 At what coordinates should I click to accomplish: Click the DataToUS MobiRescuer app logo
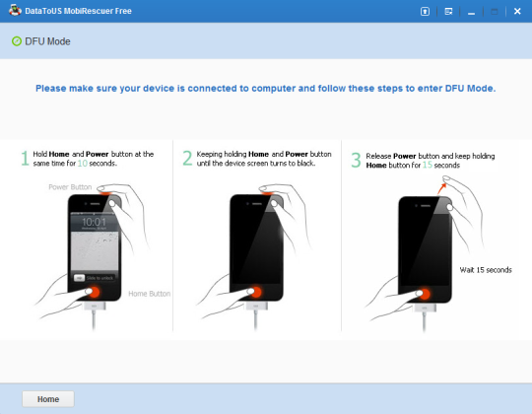tap(15, 10)
